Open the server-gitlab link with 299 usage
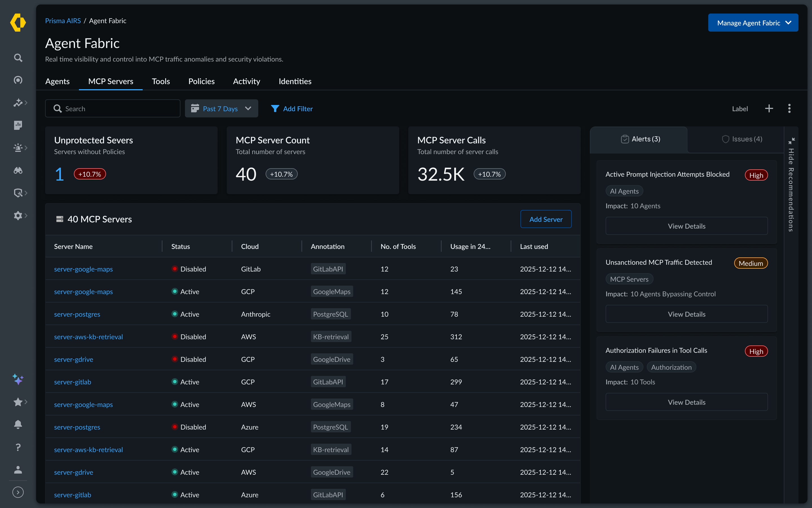 click(72, 382)
